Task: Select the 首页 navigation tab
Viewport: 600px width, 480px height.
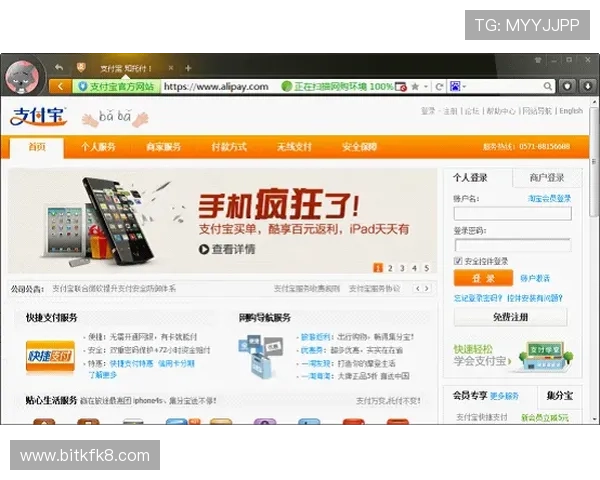Action: pyautogui.click(x=37, y=147)
